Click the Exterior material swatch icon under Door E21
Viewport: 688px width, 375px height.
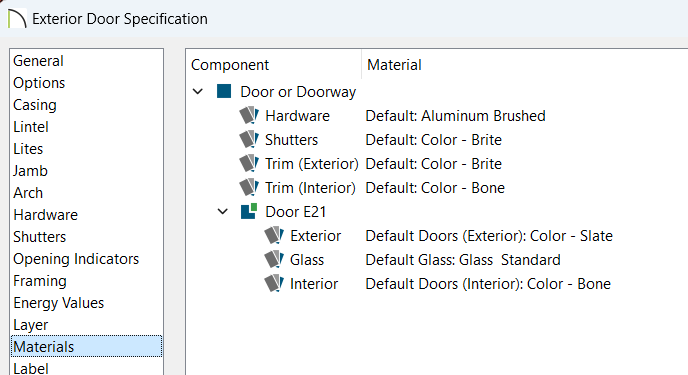point(274,236)
